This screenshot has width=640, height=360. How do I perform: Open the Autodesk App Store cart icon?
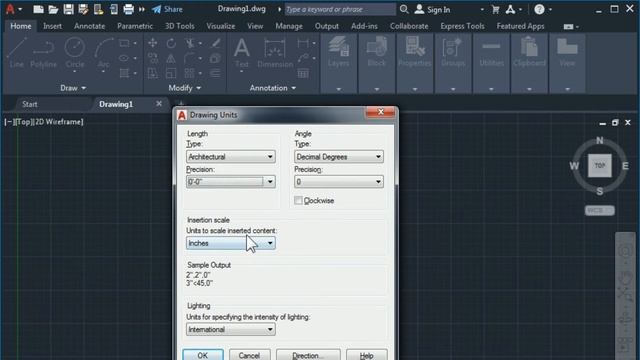point(496,9)
